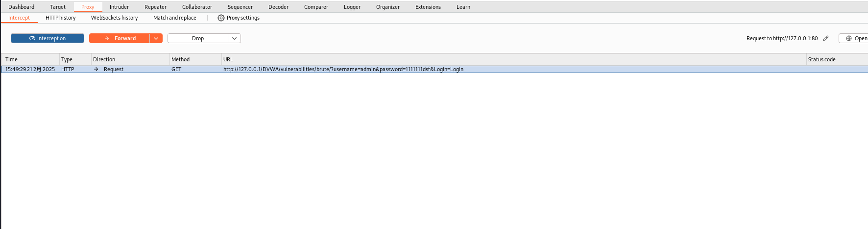Sort by the Time column header
The image size is (868, 229).
pyautogui.click(x=30, y=59)
